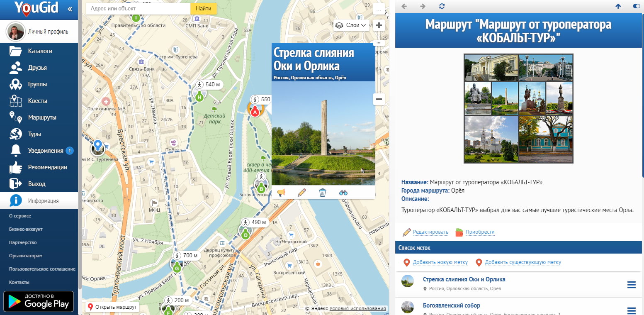Viewport: 644px width, 315px height.
Task: Collapse the sidebar with the double chevron
Action: coord(70,9)
